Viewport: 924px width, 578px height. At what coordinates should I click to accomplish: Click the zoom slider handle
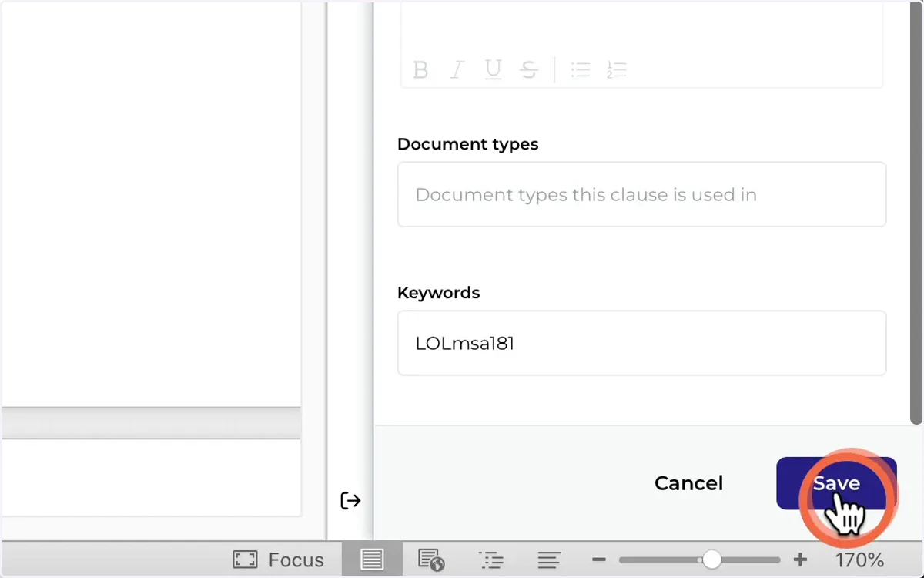click(x=711, y=560)
